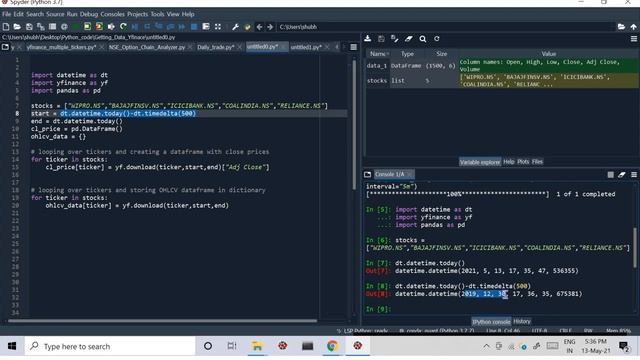Viewport: 640px width, 360px height.
Task: Go back to previous cursor position
Action: pos(259,27)
